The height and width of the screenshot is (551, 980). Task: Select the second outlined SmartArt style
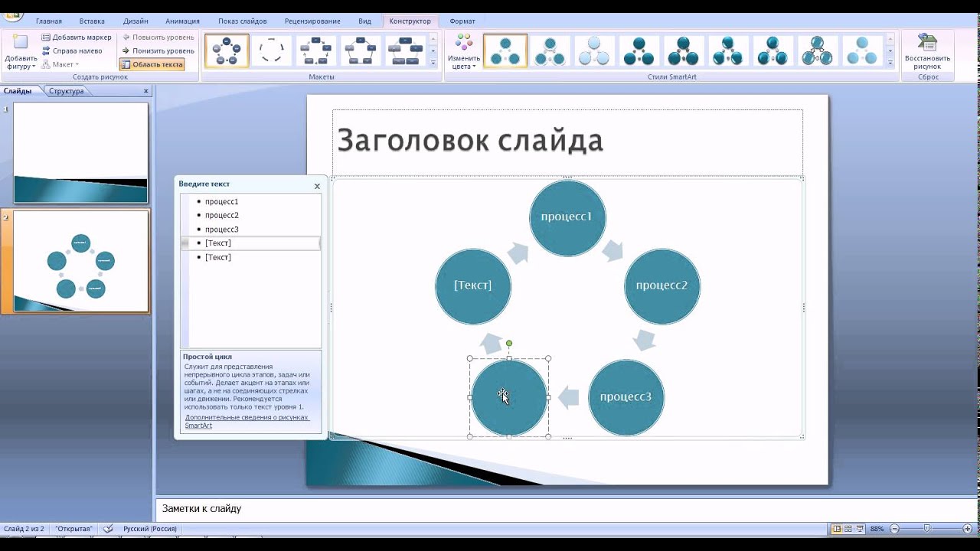click(x=550, y=51)
